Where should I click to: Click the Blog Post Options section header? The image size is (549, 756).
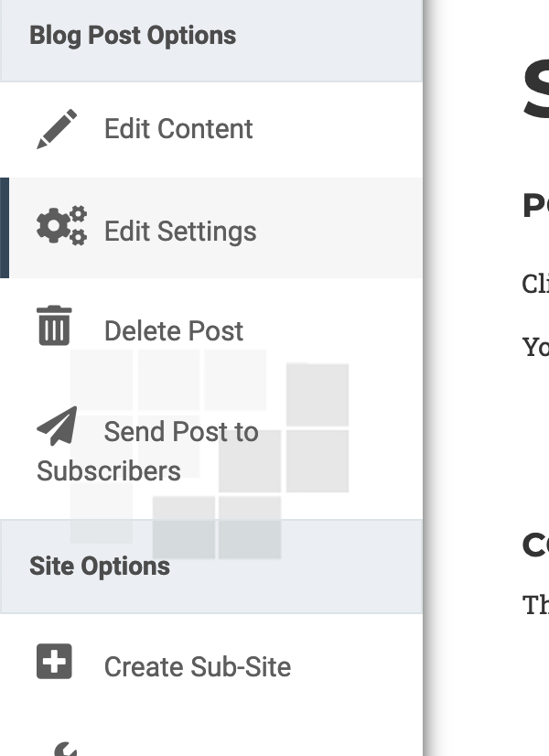[x=133, y=37]
